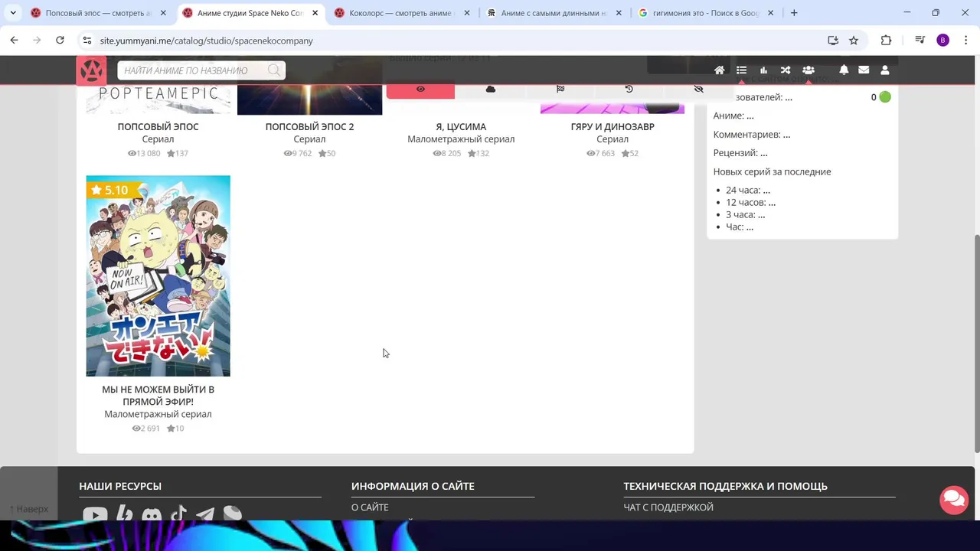Image resolution: width=980 pixels, height=551 pixels.
Task: Open the users group icon in the header
Action: (x=808, y=70)
